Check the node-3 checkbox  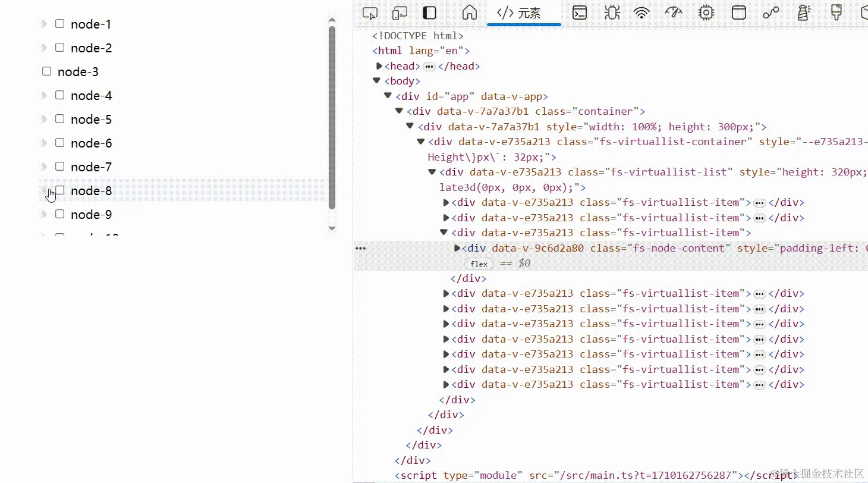[46, 71]
